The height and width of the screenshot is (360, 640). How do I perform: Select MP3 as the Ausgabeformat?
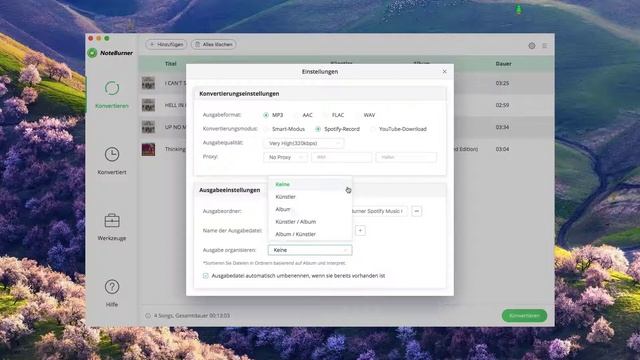(266, 115)
